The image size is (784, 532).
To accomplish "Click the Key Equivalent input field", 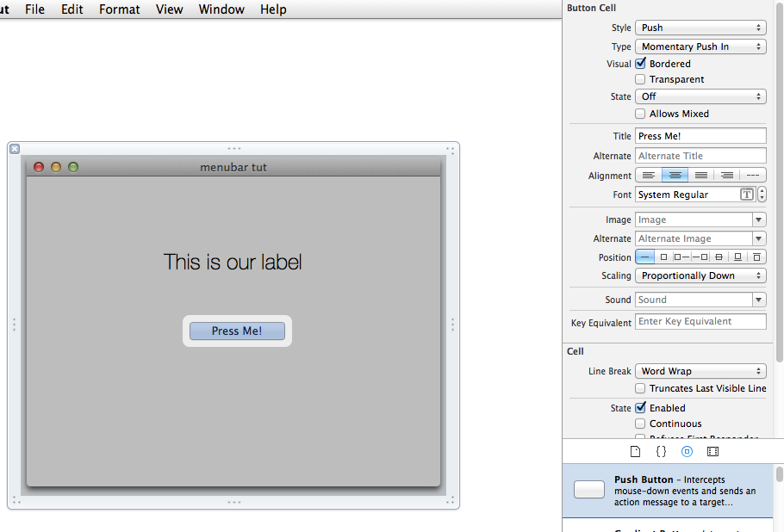I will point(700,321).
